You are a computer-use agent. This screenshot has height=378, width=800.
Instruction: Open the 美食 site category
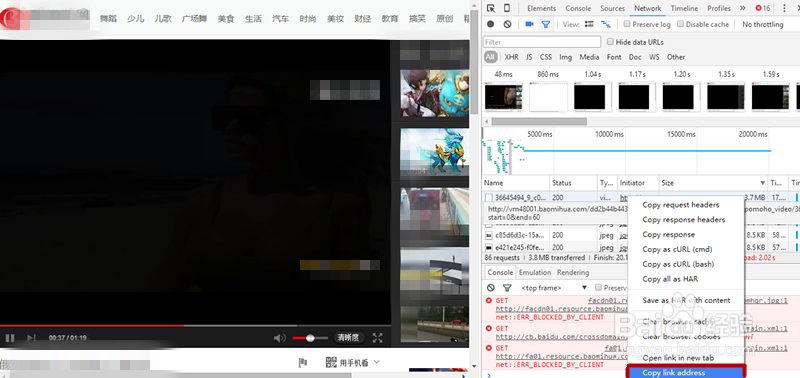(226, 19)
